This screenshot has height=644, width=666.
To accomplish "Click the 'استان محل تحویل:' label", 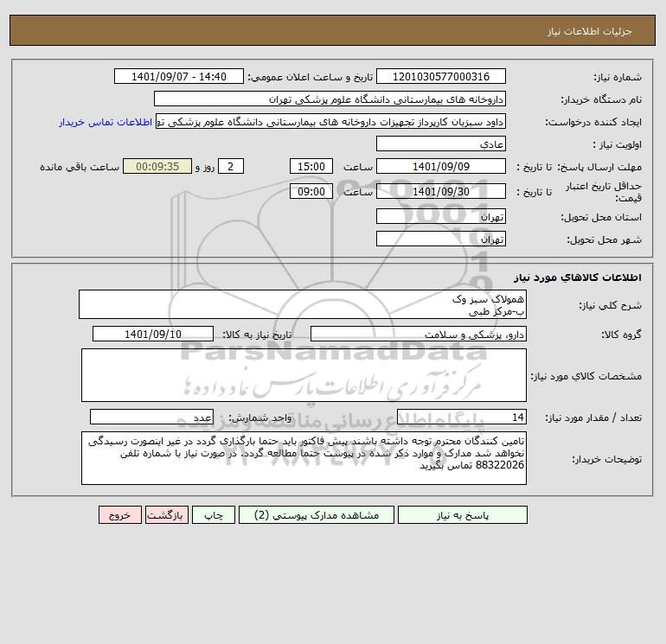I will coord(601,217).
